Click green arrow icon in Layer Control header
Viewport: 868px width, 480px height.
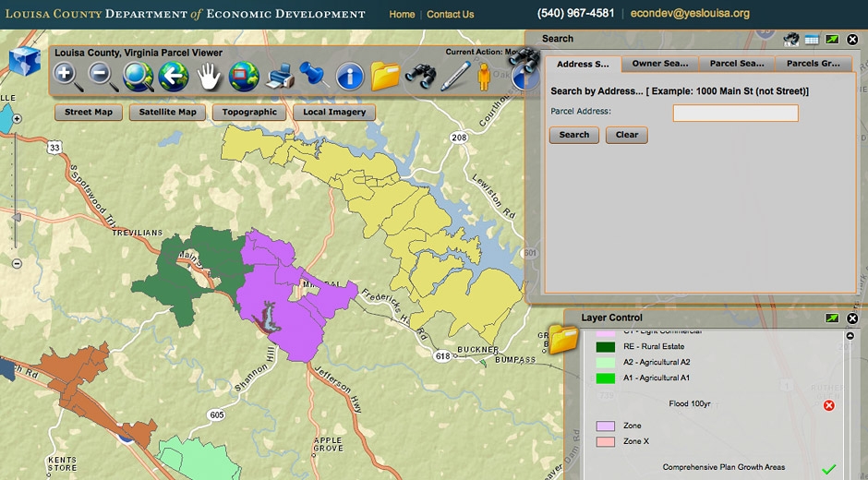coord(832,318)
